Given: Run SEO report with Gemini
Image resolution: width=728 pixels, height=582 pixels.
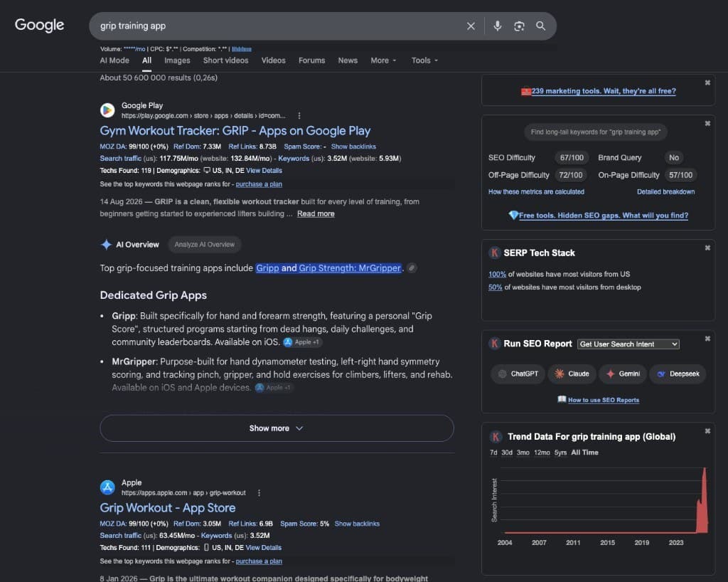Looking at the screenshot, I should [x=623, y=374].
